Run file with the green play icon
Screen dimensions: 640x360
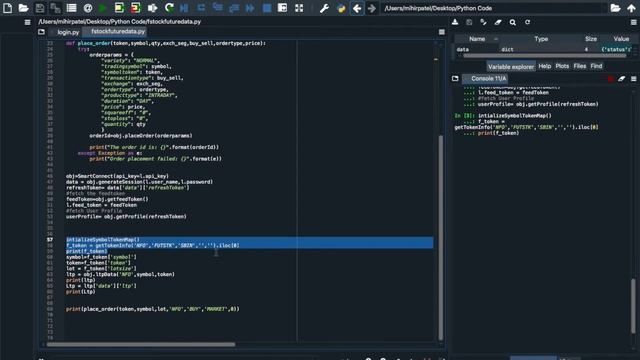pos(103,8)
